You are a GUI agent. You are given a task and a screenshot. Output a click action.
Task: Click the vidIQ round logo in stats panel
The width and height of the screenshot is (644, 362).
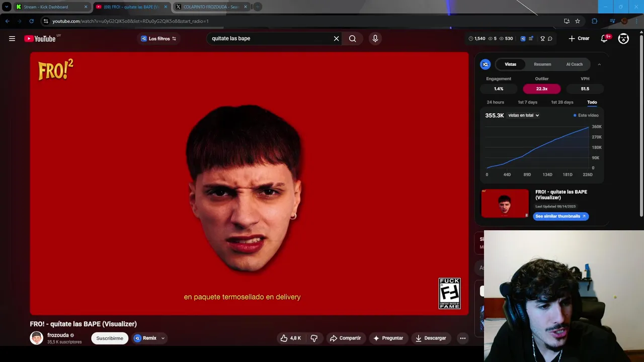click(x=486, y=64)
